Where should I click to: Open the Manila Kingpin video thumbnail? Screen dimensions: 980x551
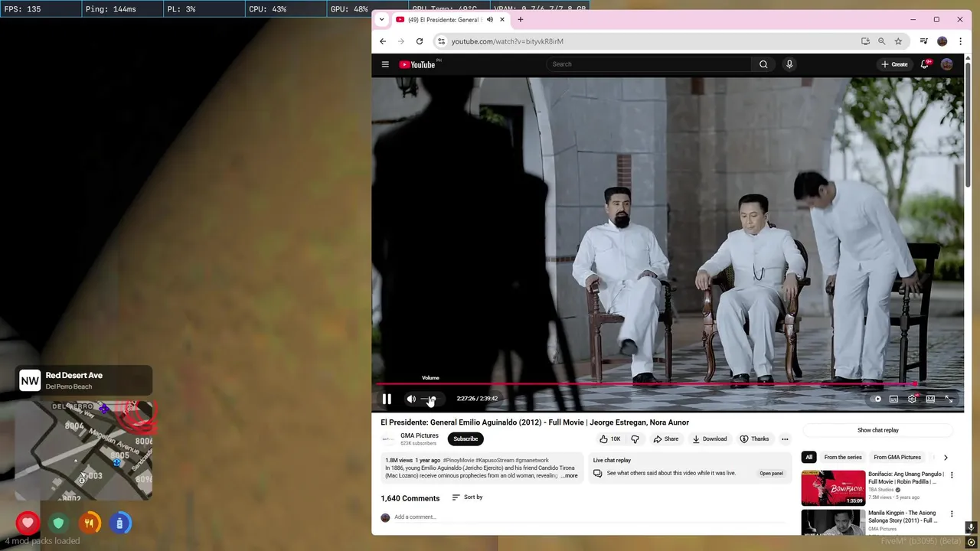tap(833, 522)
